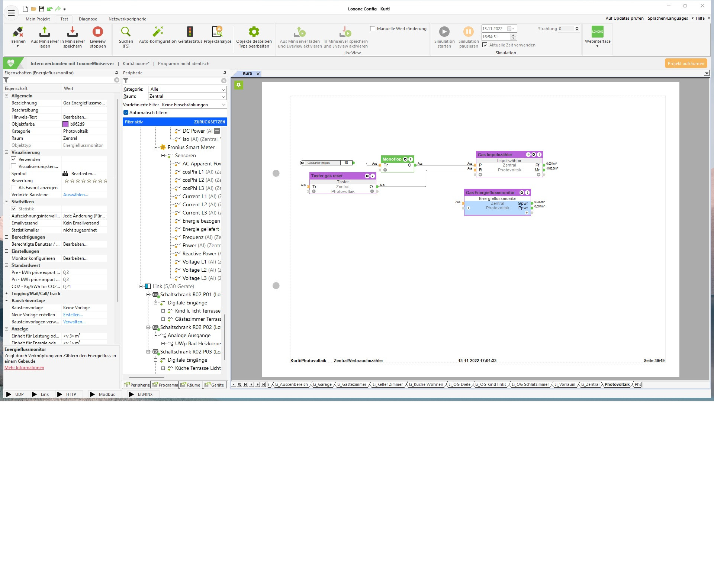Viewport: 714px width, 588px height.
Task: Run the Auto-Konfiguration wand tool
Action: 158,32
